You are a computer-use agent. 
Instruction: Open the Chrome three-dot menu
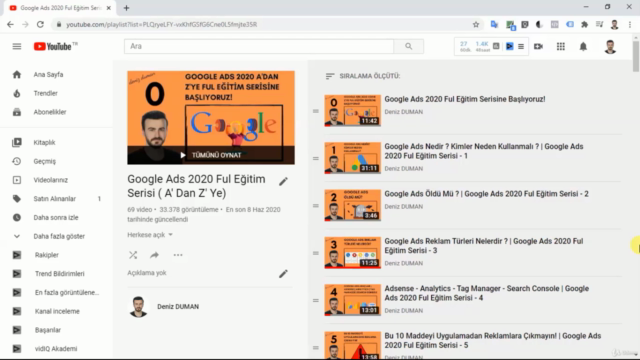tap(630, 24)
